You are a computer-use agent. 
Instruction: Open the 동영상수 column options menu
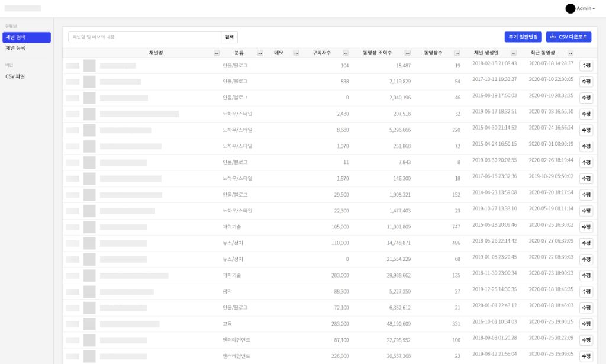[457, 53]
